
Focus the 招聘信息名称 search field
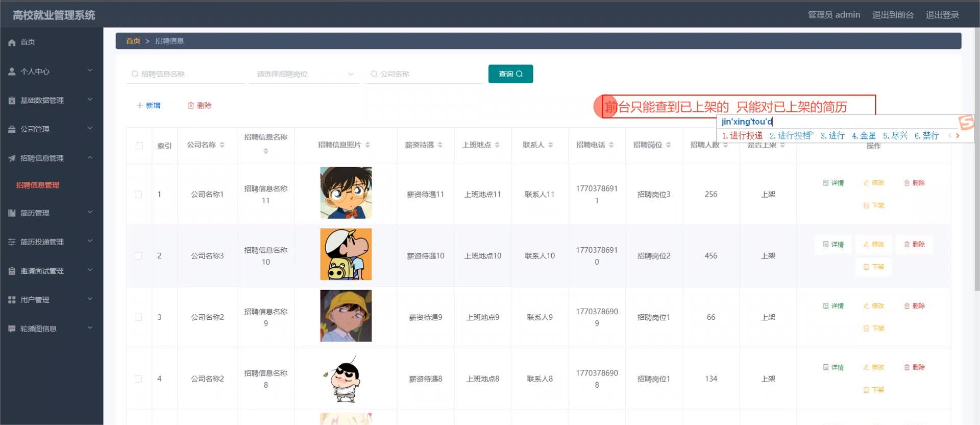click(x=185, y=74)
